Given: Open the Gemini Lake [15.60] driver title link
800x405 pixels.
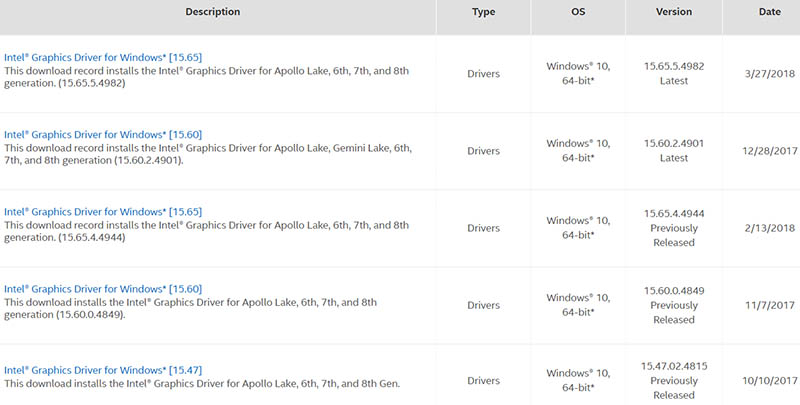Looking at the screenshot, I should click(103, 134).
